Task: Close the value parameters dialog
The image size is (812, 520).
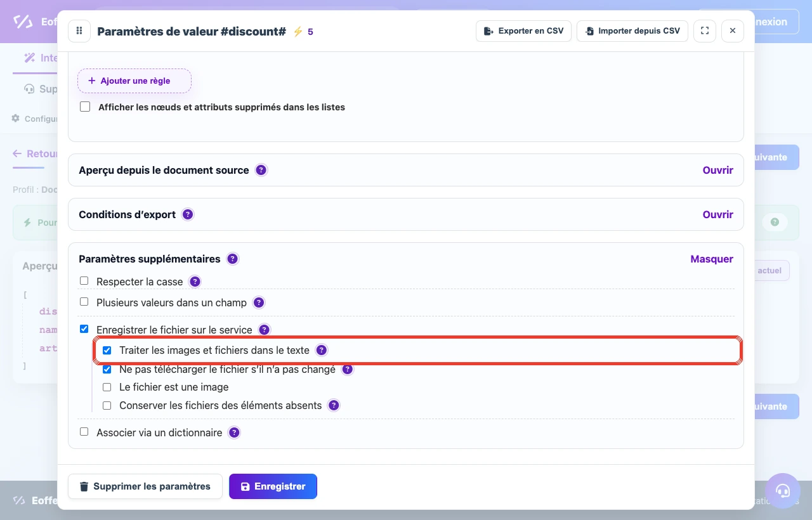Action: point(733,31)
